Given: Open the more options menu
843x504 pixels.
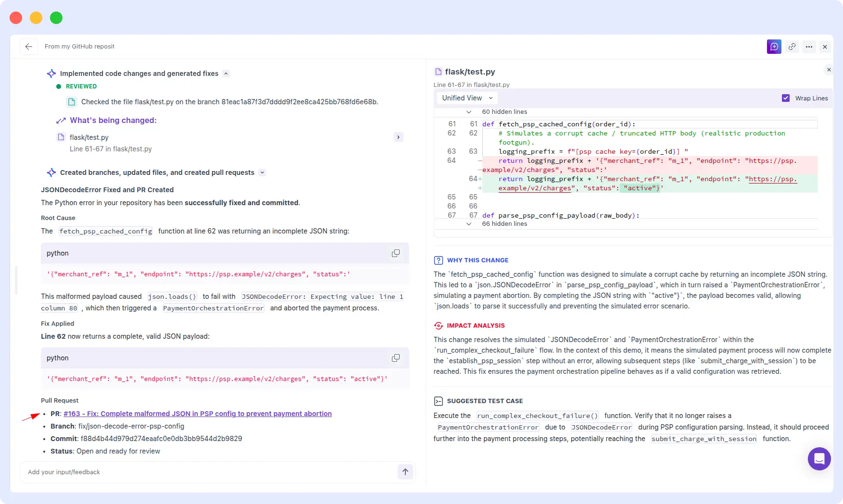Looking at the screenshot, I should (809, 47).
